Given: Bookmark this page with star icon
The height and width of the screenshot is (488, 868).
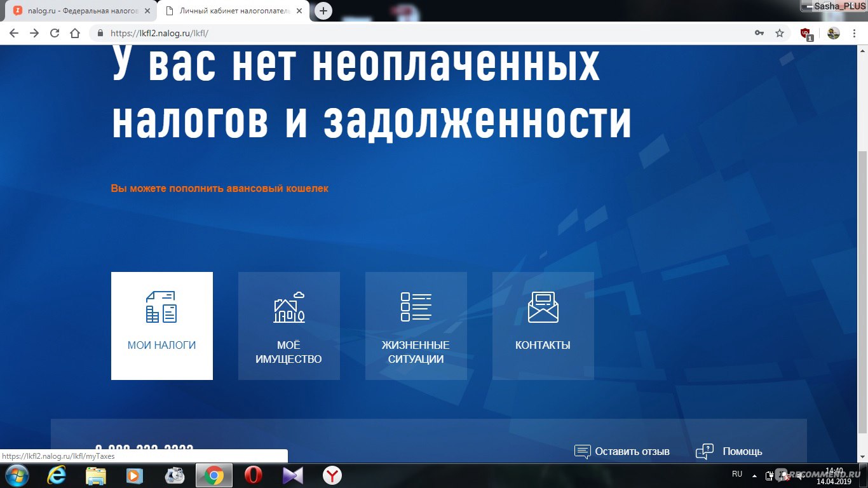Looking at the screenshot, I should 780,33.
